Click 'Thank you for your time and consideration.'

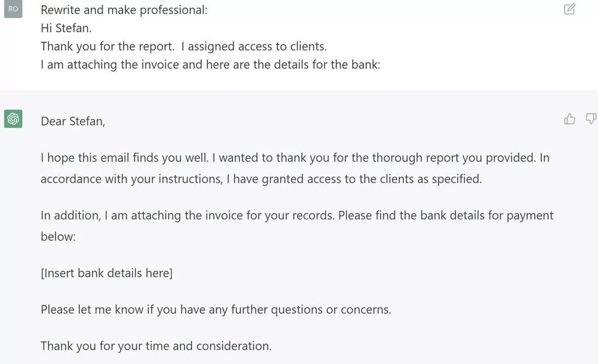coord(156,346)
